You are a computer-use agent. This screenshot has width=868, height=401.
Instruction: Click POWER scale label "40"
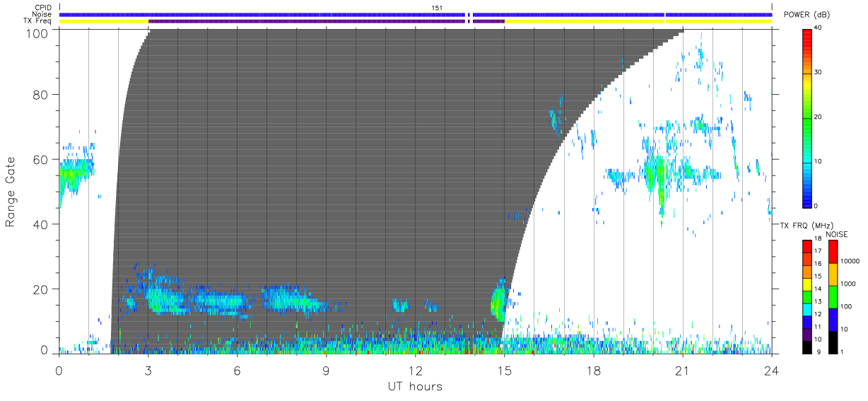tap(819, 28)
